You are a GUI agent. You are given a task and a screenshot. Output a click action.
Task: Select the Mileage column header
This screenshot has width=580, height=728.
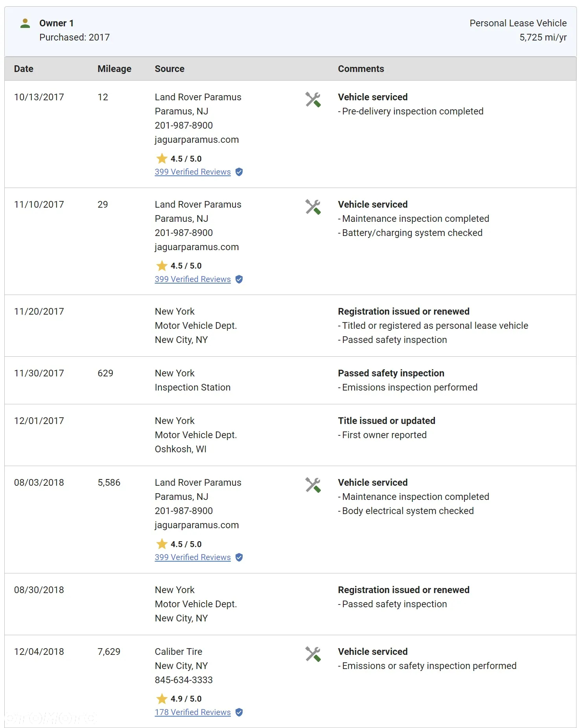[114, 69]
